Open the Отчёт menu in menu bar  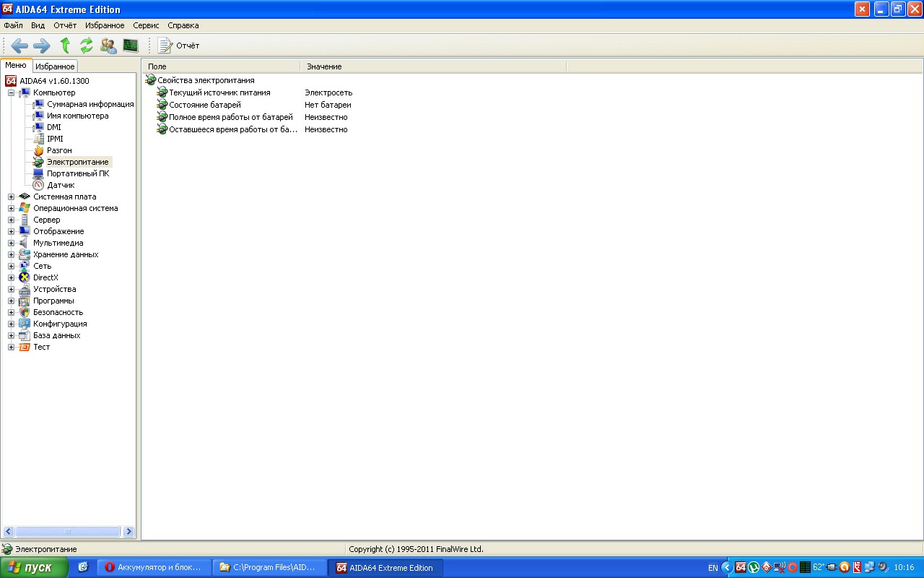(x=65, y=25)
